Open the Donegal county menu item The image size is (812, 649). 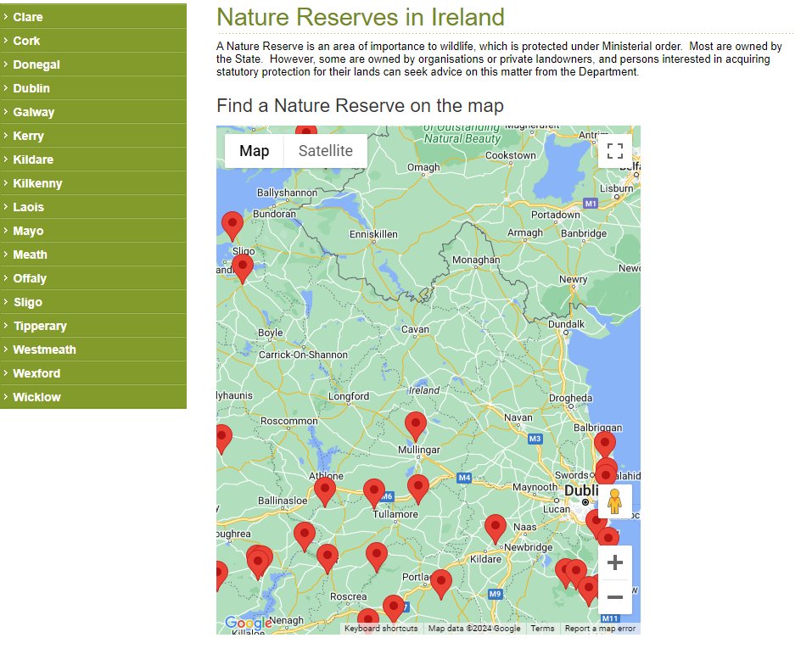93,64
